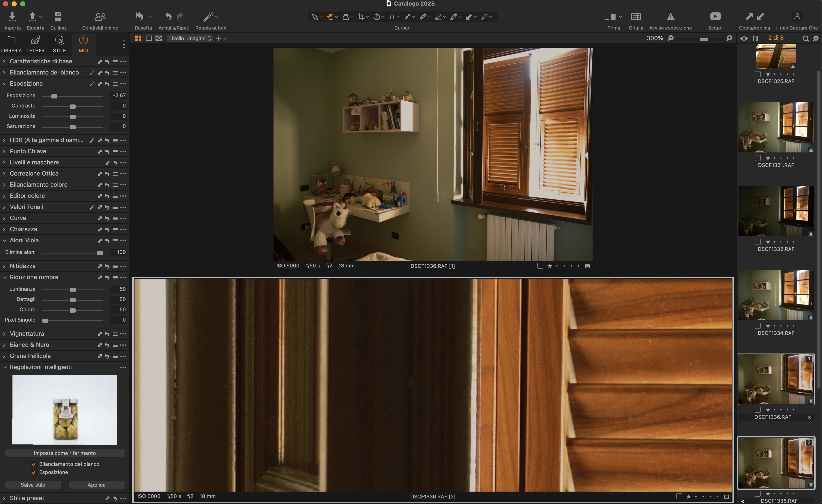
Task: Click the Ripeti (redo) arrow
Action: tap(180, 16)
